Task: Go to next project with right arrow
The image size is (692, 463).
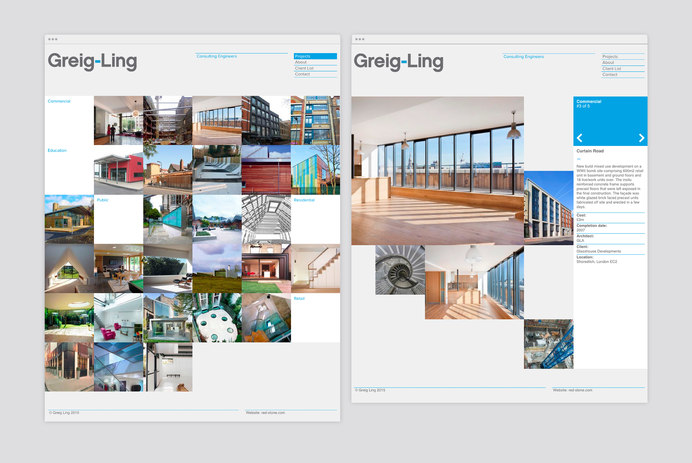Action: coord(641,138)
